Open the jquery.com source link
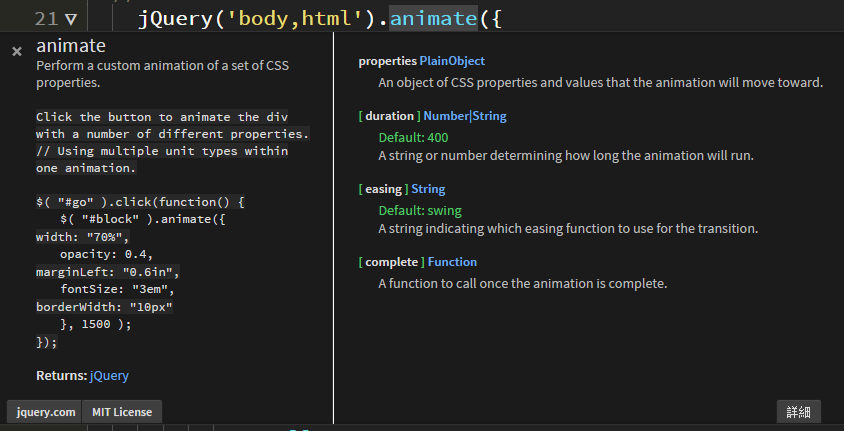Image resolution: width=844 pixels, height=431 pixels. [46, 411]
